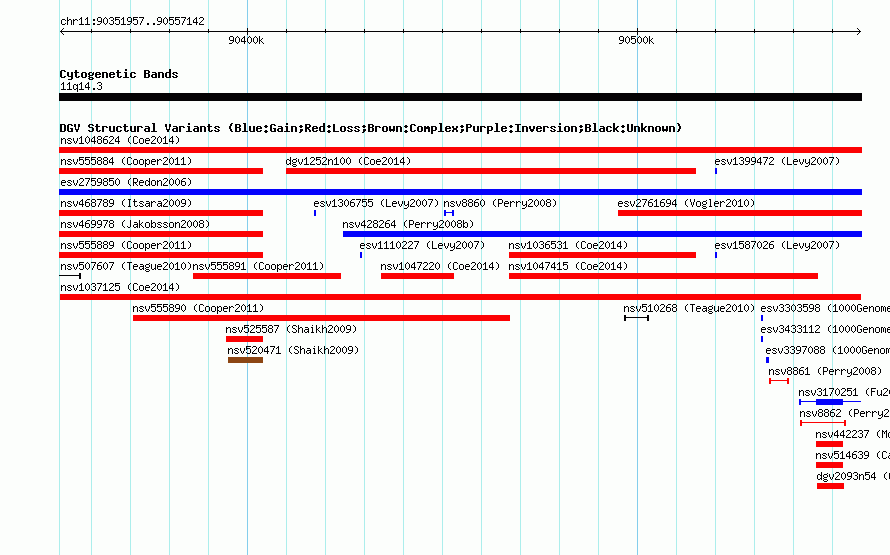Open the nsv514639 variant label
890x555 pixels.
click(853, 456)
